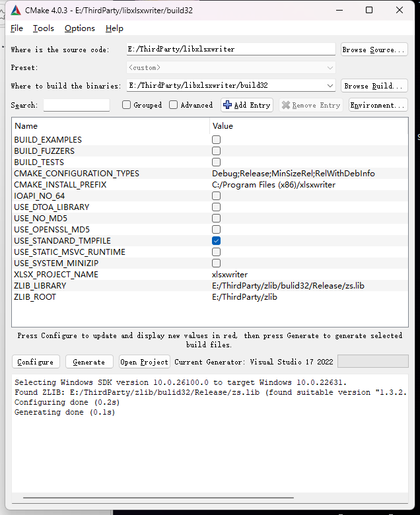The image size is (420, 515).
Task: Enable USE_SYSTEM_MINIZIP checkbox
Action: pos(216,263)
